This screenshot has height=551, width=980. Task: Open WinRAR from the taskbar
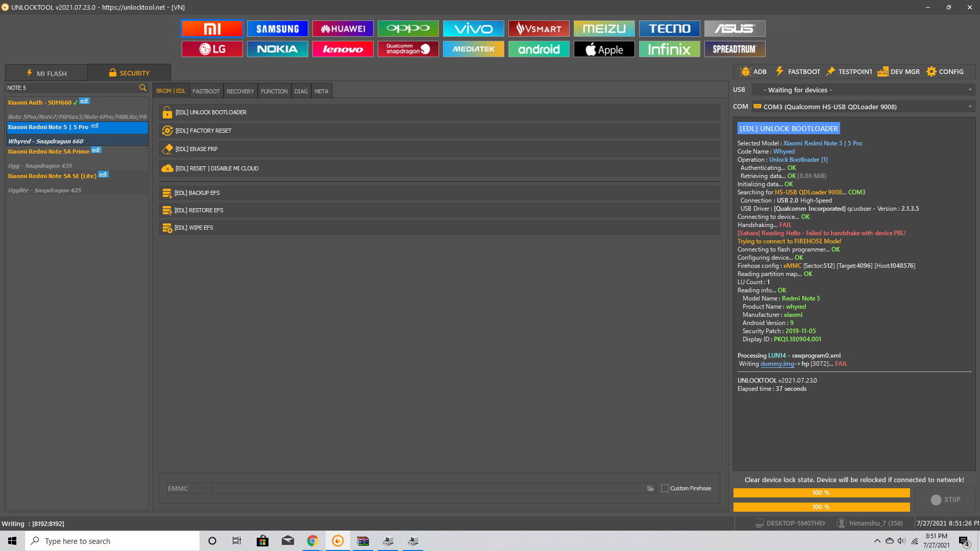click(x=363, y=541)
